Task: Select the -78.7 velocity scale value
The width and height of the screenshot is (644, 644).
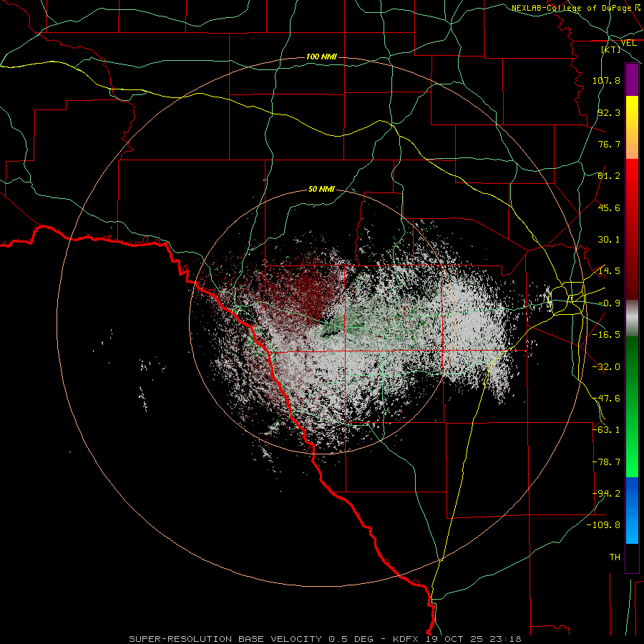Action: pyautogui.click(x=606, y=462)
